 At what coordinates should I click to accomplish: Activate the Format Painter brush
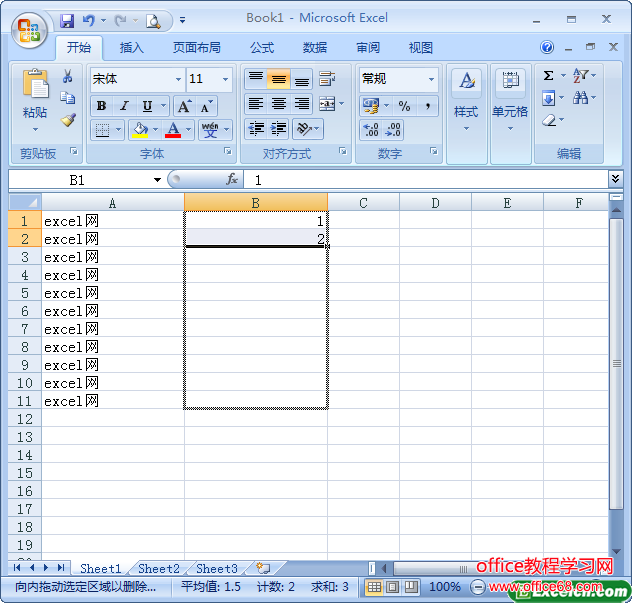coord(68,120)
